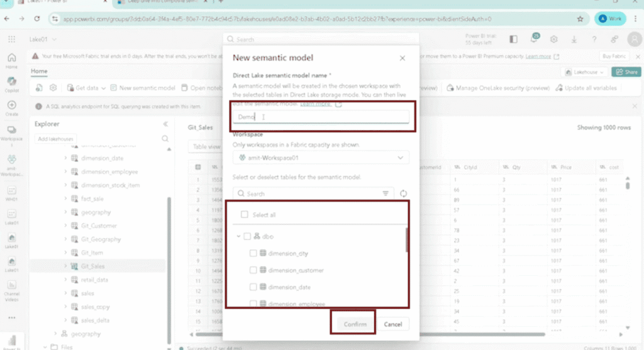Image resolution: width=644 pixels, height=350 pixels.
Task: Open the help question mark icon
Action: 594,39
